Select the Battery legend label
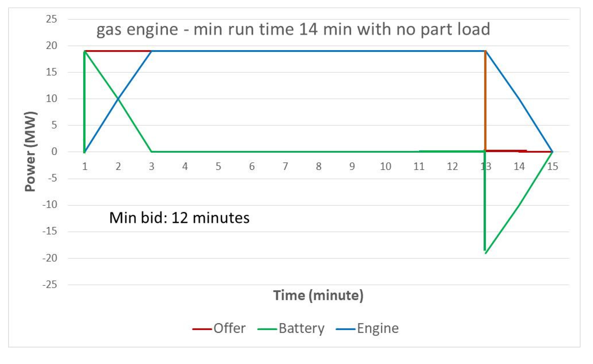 [x=301, y=328]
